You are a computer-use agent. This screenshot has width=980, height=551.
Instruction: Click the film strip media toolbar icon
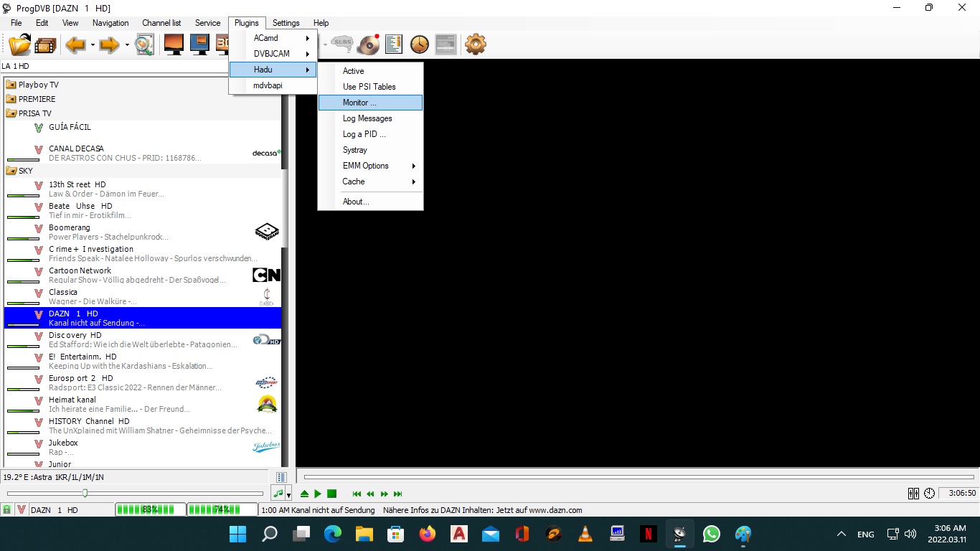point(45,45)
